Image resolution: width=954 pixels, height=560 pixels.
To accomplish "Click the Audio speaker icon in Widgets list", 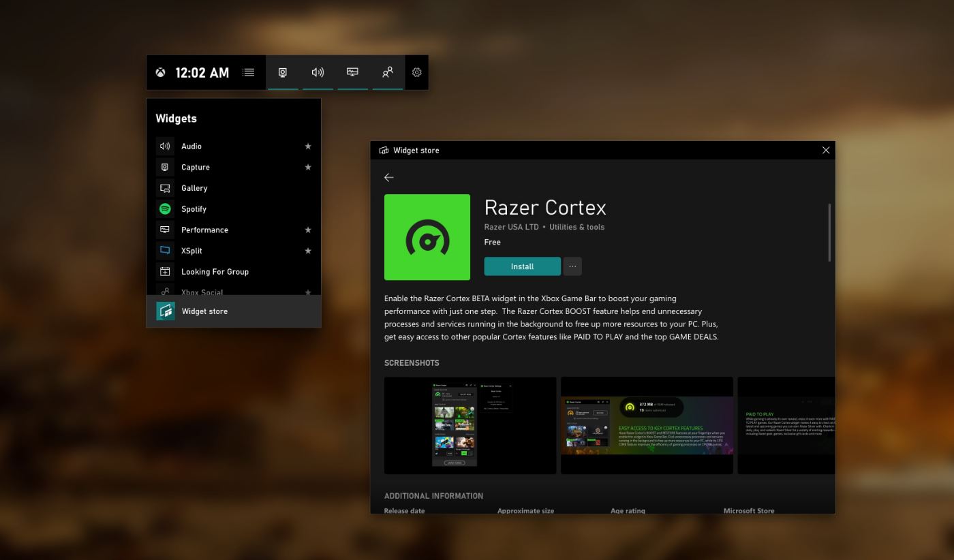I will click(165, 146).
